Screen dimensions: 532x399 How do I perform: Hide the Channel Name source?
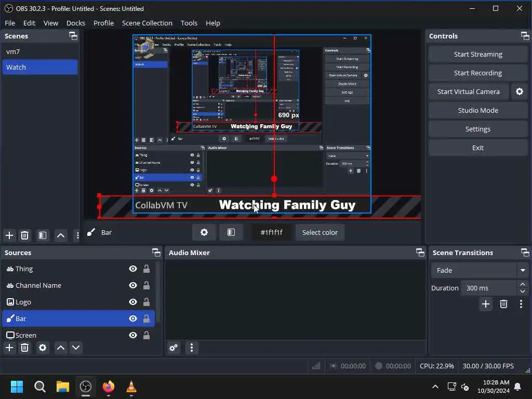(133, 285)
